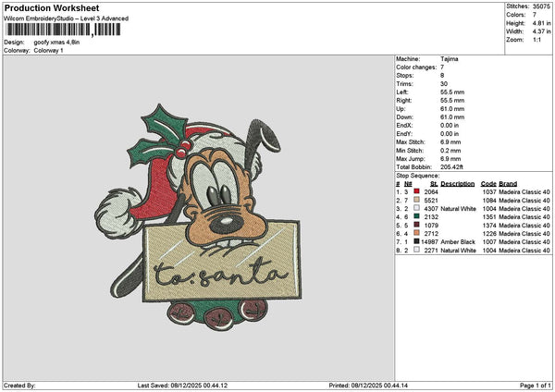Click 'Natural White' in stop row 3
The width and height of the screenshot is (555, 392).
click(x=459, y=209)
